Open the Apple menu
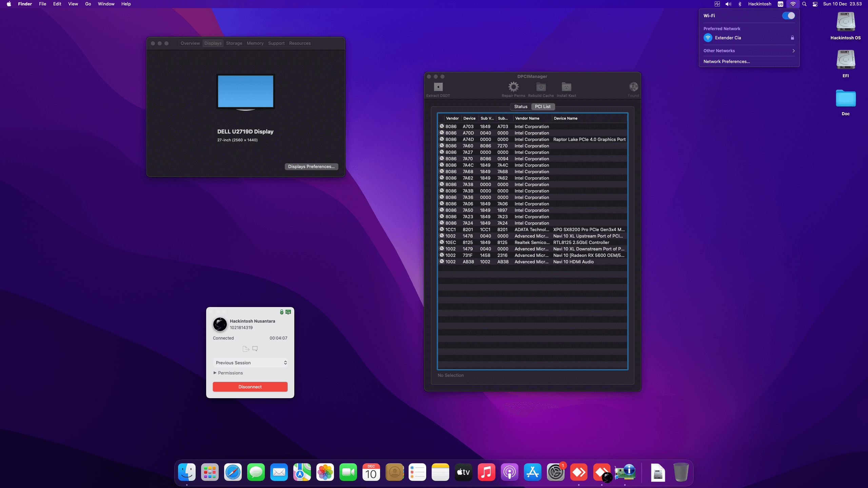Image resolution: width=868 pixels, height=488 pixels. point(9,4)
